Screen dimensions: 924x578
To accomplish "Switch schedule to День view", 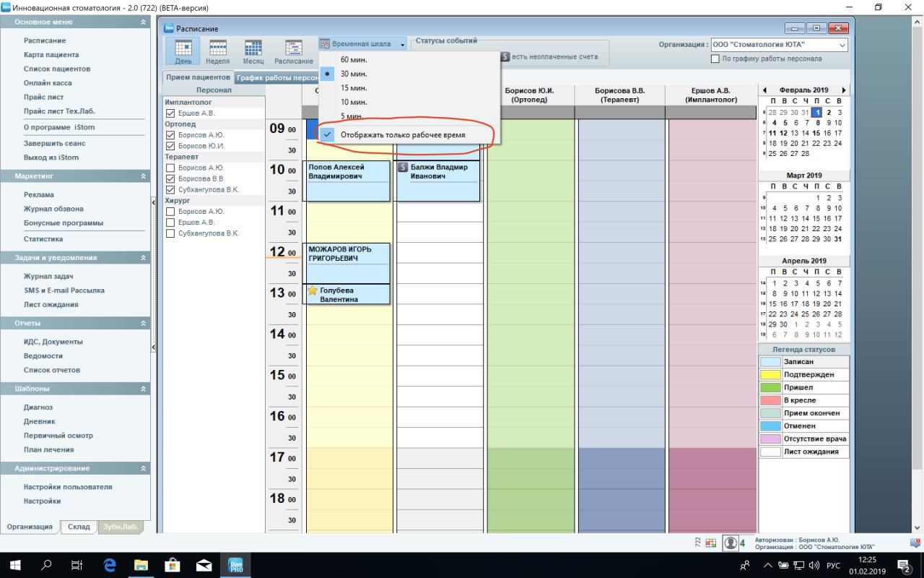I will [183, 51].
